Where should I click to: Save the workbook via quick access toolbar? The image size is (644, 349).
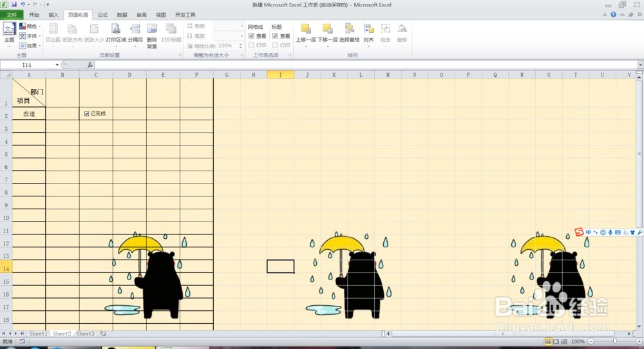tap(14, 5)
